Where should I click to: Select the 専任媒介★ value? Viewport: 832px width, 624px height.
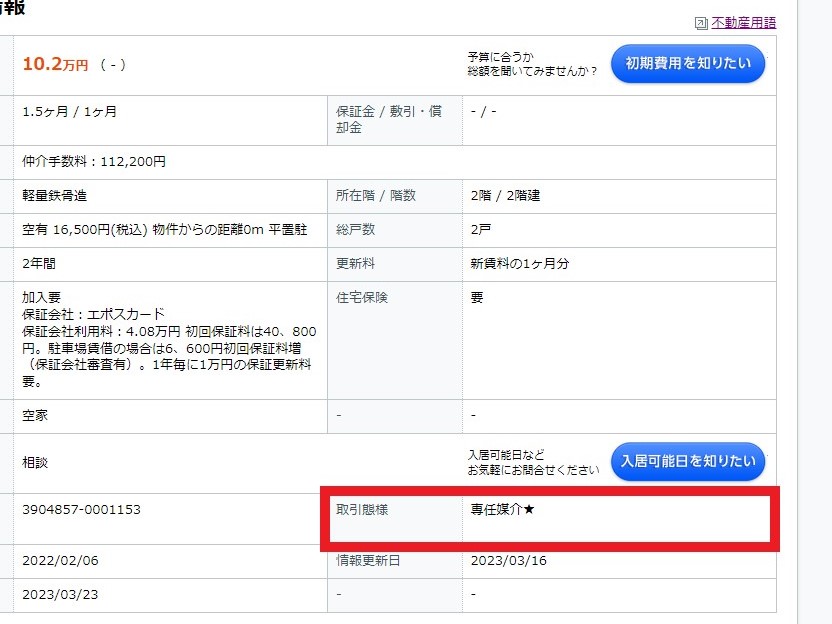(502, 509)
